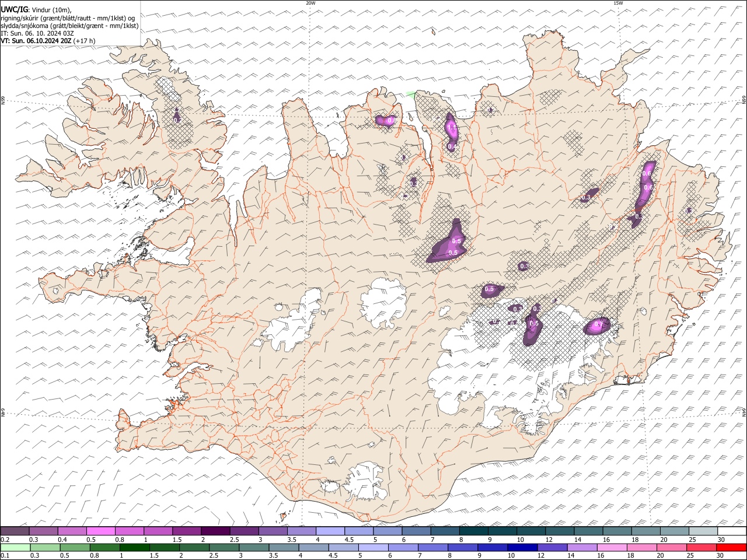Pick the 4–4.5 light lavender swatch, upper legend
747x560 pixels.
[330, 531]
